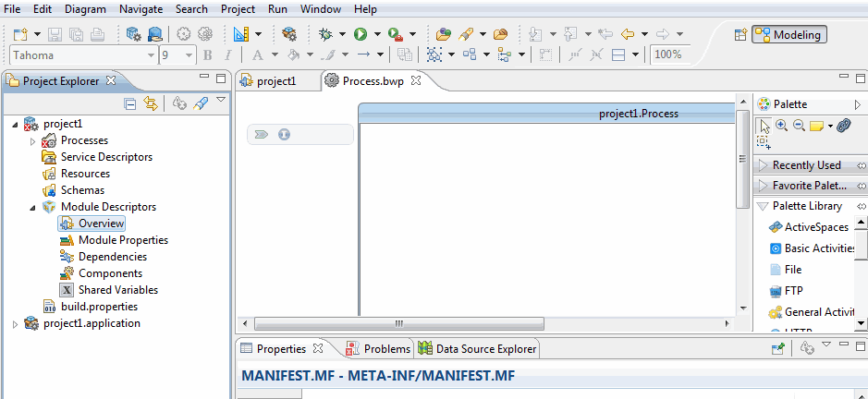The image size is (868, 399).
Task: Open the line style arrow dropdown
Action: click(380, 54)
